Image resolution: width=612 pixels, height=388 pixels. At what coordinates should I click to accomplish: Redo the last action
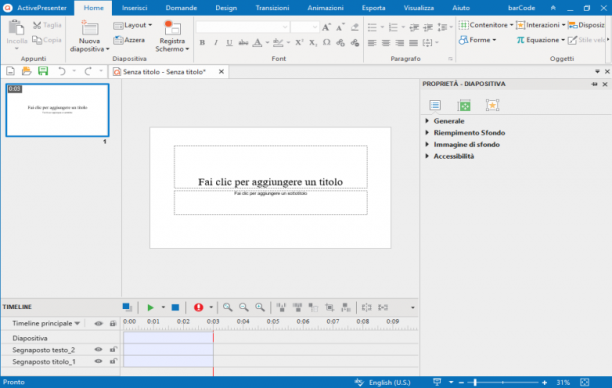click(x=88, y=71)
